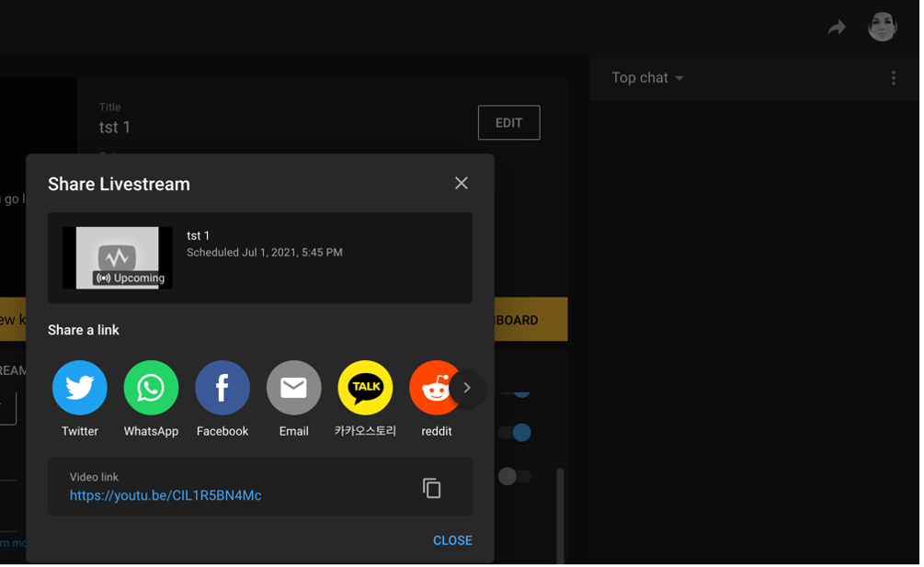The height and width of the screenshot is (567, 924).
Task: Show more share options with next arrow
Action: click(467, 388)
